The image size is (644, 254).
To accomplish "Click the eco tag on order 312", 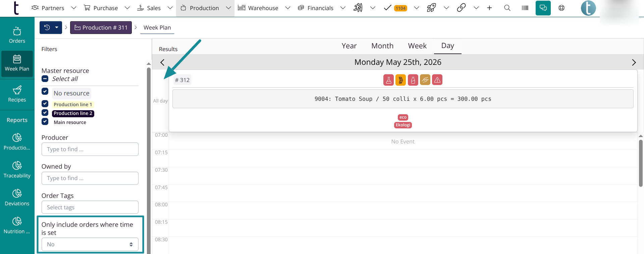I will [x=403, y=117].
